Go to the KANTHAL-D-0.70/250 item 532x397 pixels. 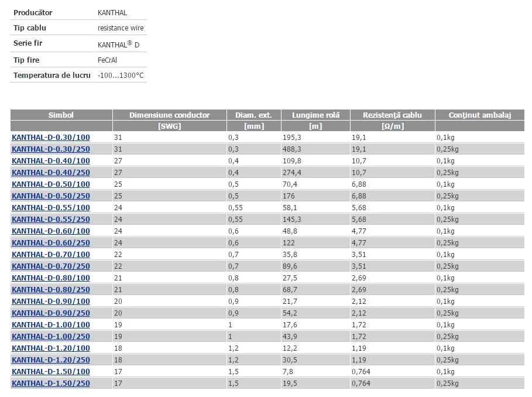(51, 266)
